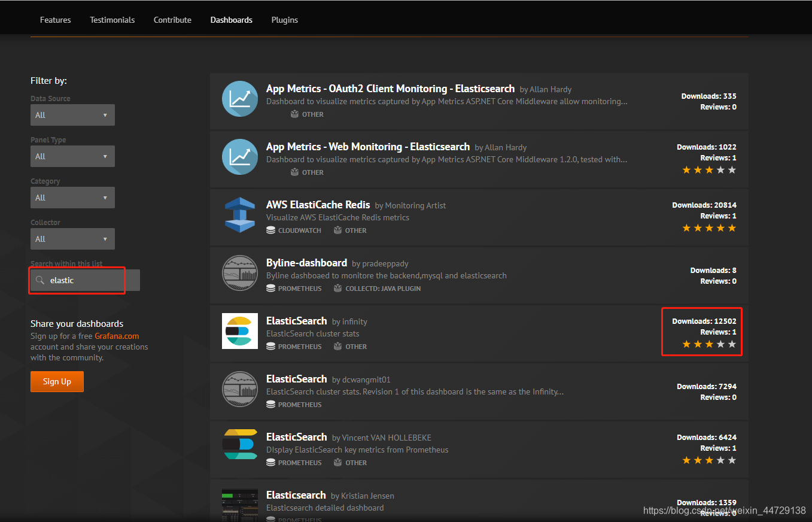Screen dimensions: 812x522
Task: Open the Collector filter dropdown
Action: pos(72,239)
